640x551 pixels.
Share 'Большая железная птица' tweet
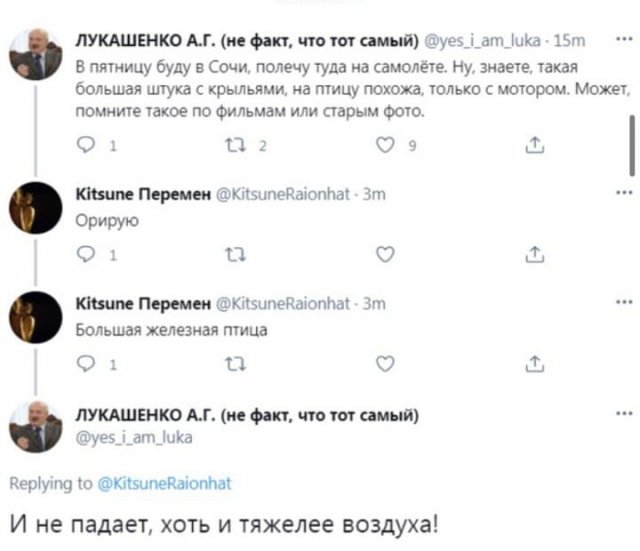tap(533, 364)
